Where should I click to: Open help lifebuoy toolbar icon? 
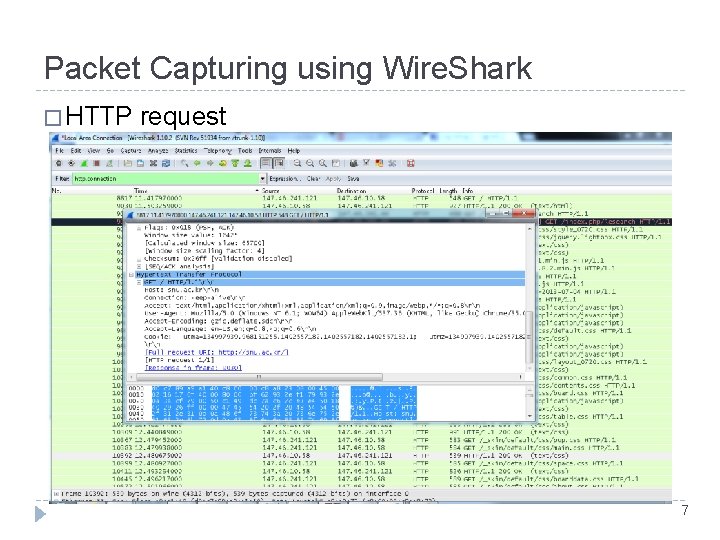pos(411,163)
